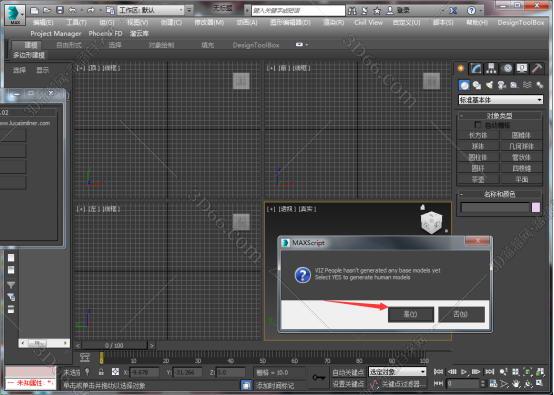Image resolution: width=554 pixels, height=395 pixels.
Task: Select the Geometry category sphere icon
Action: 464,85
